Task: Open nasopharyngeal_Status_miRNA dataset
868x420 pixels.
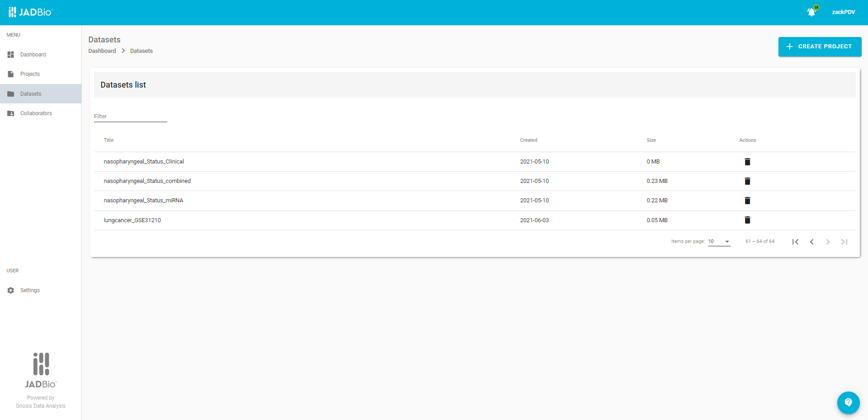Action: 143,201
